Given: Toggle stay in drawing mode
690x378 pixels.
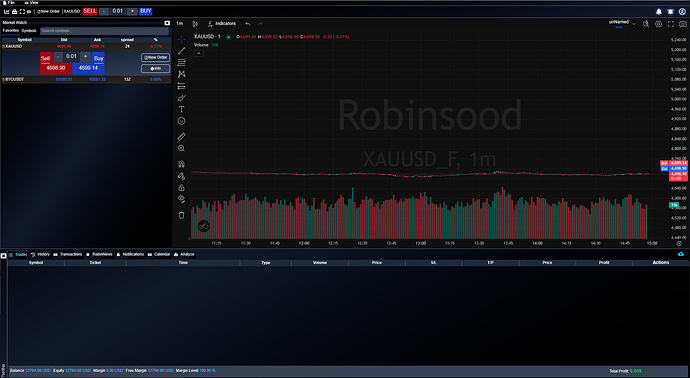Looking at the screenshot, I should (181, 176).
